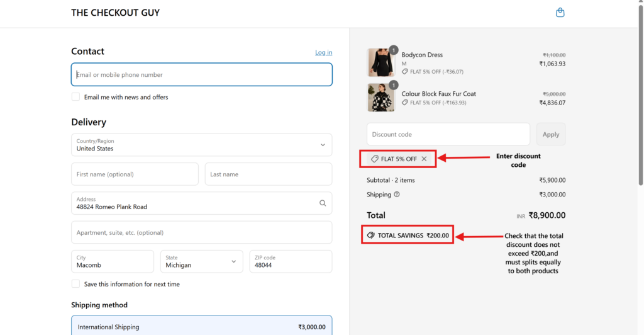Viewport: 644px width, 335px height.
Task: Remove the FLAT 5% OFF discount code
Action: (x=425, y=159)
